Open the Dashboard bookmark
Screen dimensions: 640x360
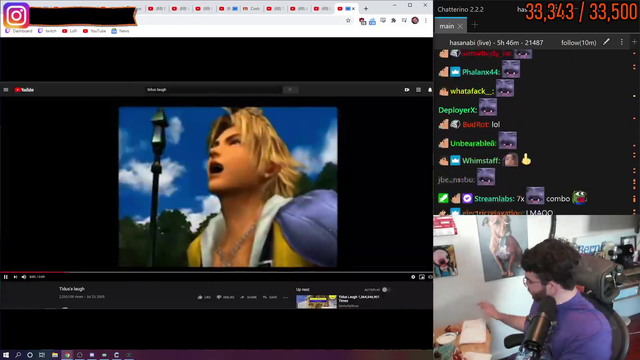point(18,31)
